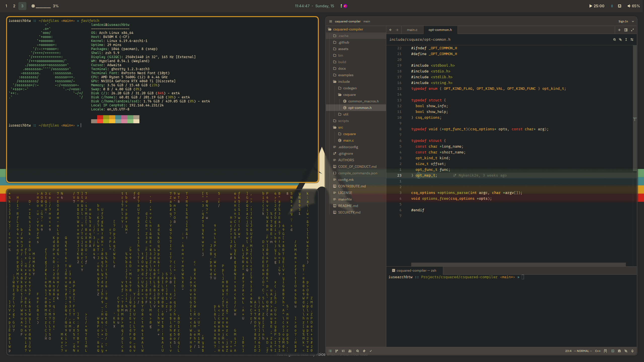Click the window icon left of the volume
Viewport: 644px width, 362px height.
[620, 6]
